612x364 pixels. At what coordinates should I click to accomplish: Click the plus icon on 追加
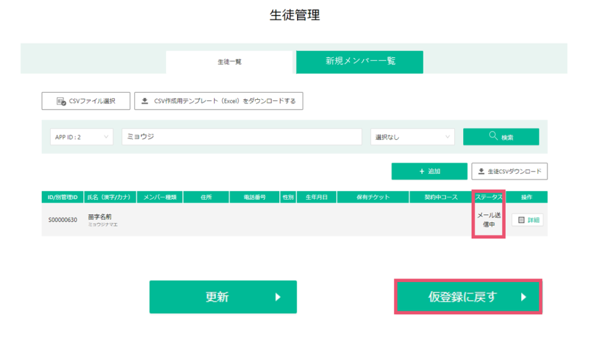click(421, 172)
